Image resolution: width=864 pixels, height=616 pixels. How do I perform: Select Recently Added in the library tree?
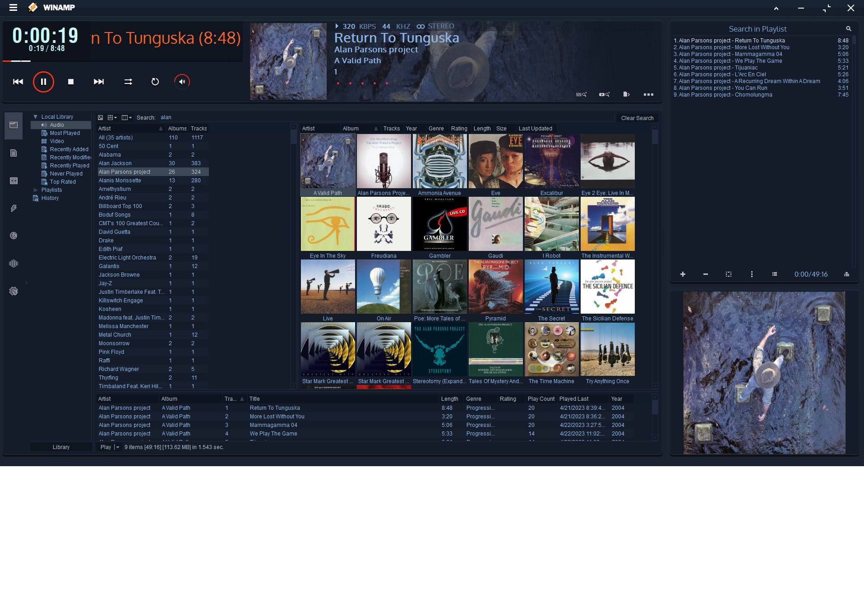(69, 149)
